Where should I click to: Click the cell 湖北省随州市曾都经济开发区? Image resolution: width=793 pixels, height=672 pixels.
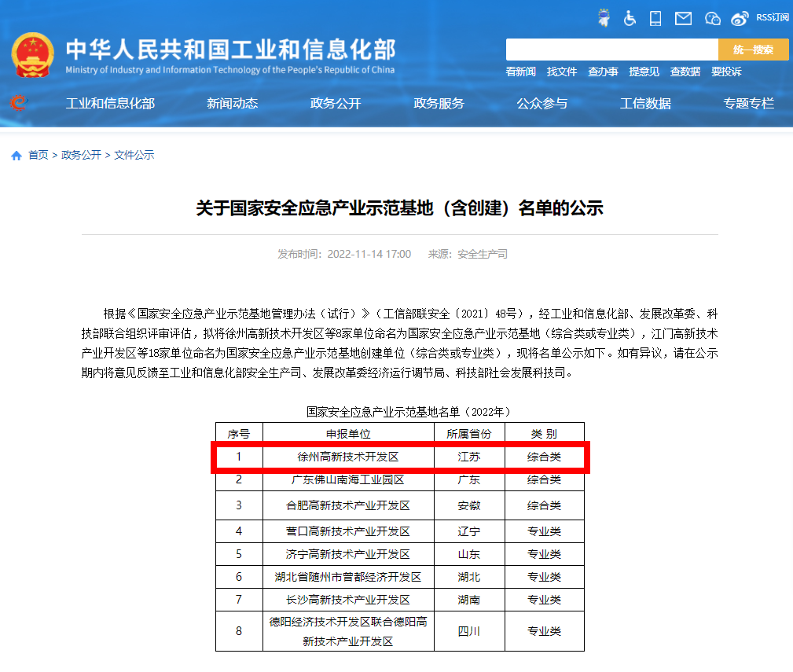pyautogui.click(x=348, y=577)
